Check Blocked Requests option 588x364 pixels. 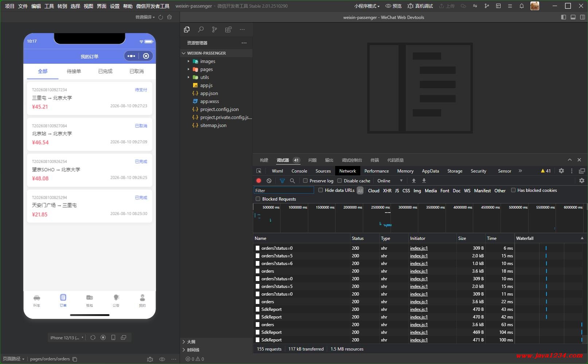[x=258, y=199]
